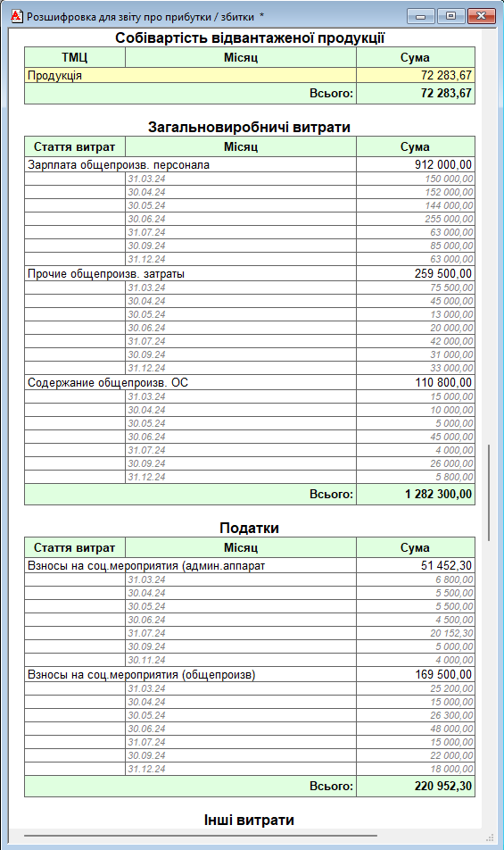Screen dimensions: 504x850
Task: Click the horizontal scrollbar at bottom
Action: pyautogui.click(x=201, y=836)
